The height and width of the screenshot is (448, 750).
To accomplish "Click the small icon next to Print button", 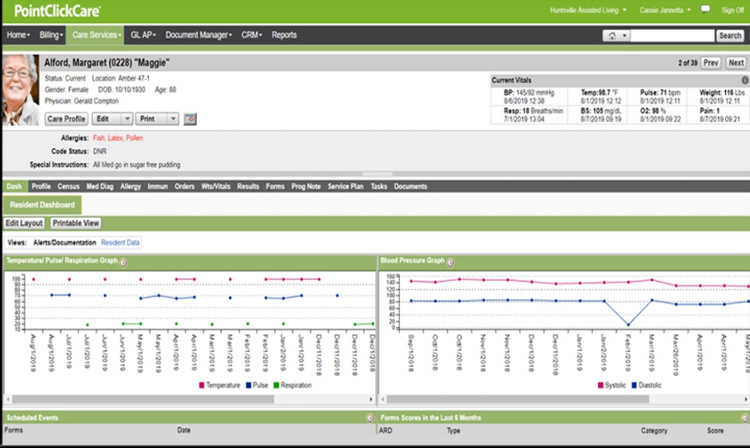I will tap(191, 118).
